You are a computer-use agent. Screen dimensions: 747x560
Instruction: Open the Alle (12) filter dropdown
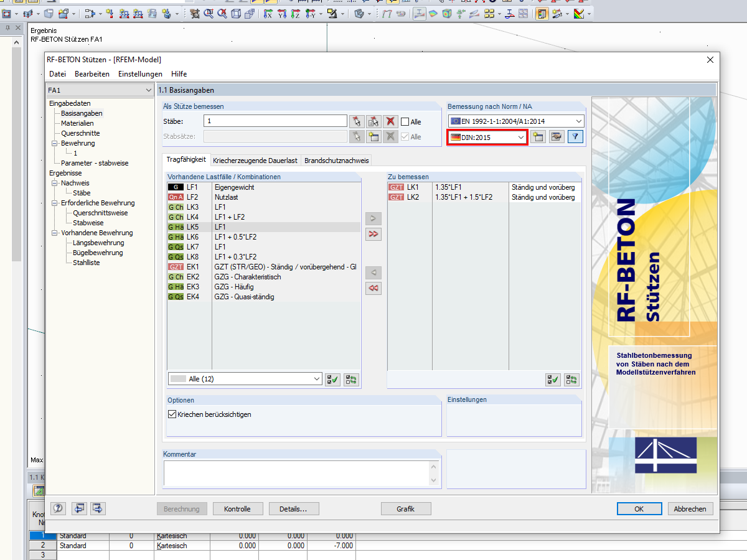tap(245, 379)
